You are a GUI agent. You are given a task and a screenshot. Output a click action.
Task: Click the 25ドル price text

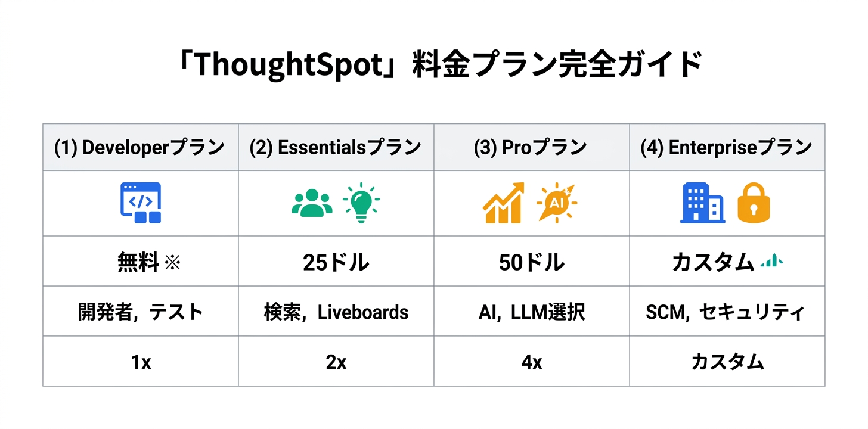point(336,262)
